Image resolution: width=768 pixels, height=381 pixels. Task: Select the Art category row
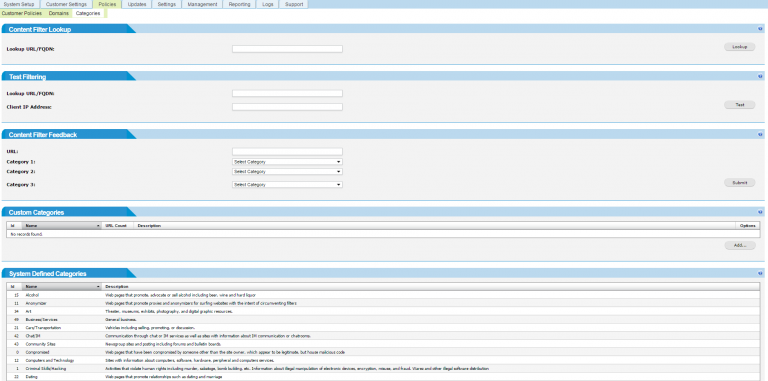383,311
